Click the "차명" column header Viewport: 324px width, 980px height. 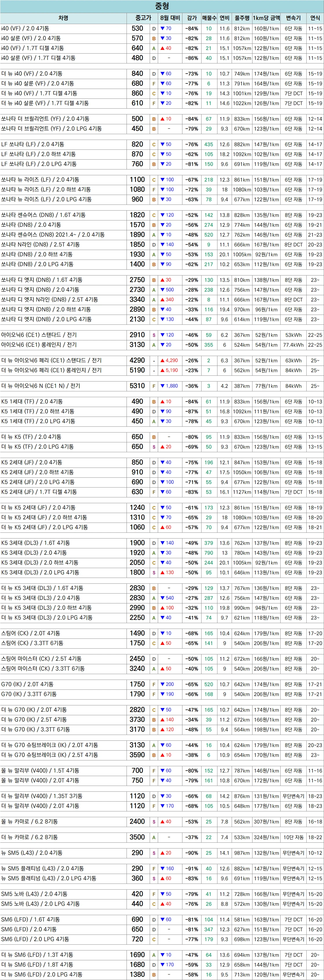63,18
